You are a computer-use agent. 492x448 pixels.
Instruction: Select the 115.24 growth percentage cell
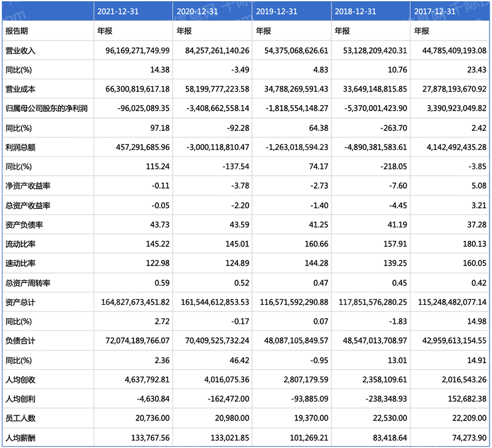coord(157,167)
